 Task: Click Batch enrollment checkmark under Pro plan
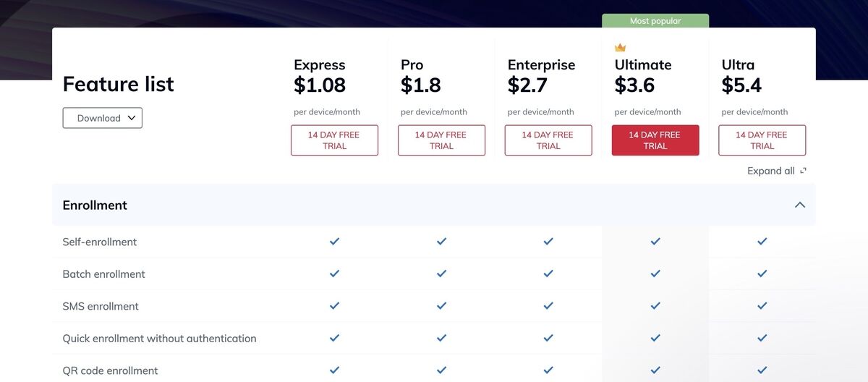441,273
